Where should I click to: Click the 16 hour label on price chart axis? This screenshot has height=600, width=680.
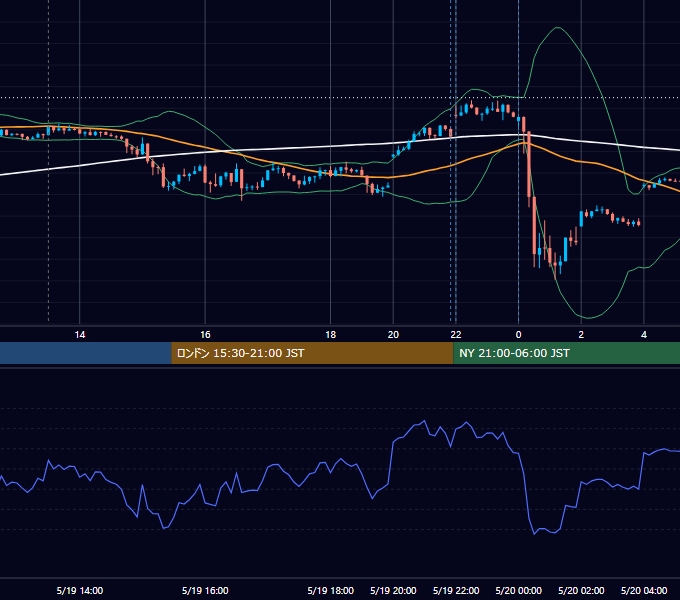205,335
